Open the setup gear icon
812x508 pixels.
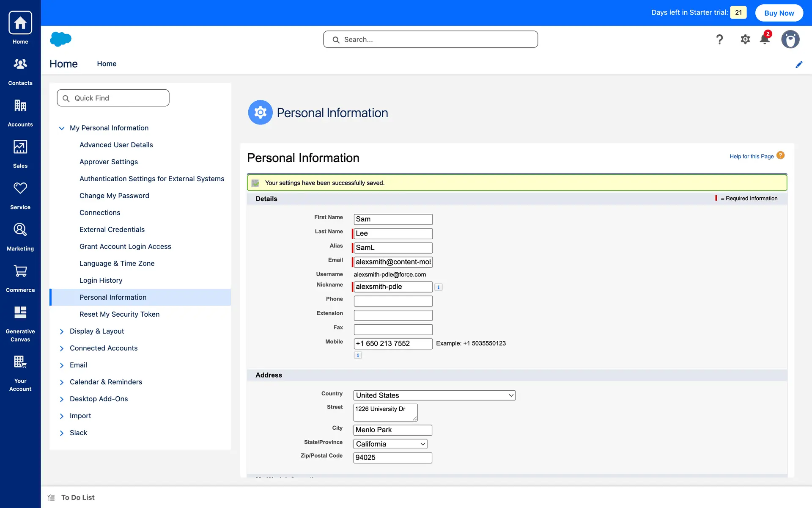(x=745, y=39)
